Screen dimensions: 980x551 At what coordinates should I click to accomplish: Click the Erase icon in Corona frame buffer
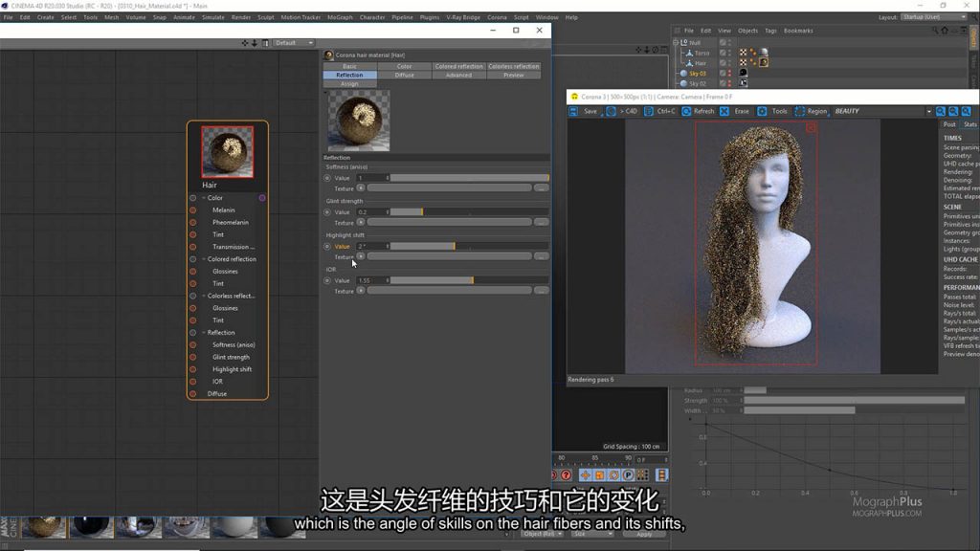pos(724,111)
